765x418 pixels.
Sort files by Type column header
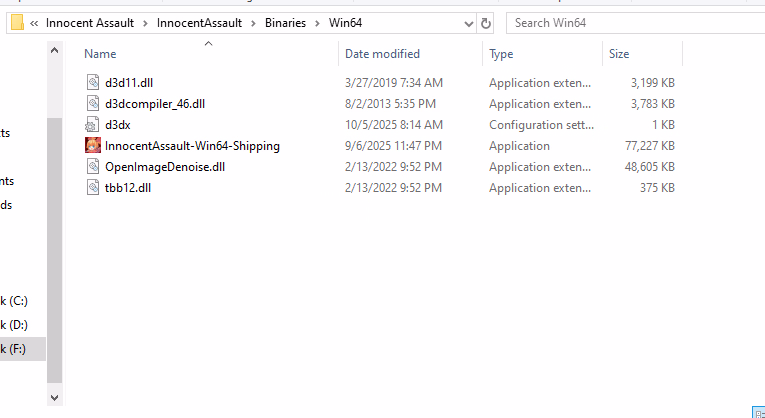click(501, 54)
